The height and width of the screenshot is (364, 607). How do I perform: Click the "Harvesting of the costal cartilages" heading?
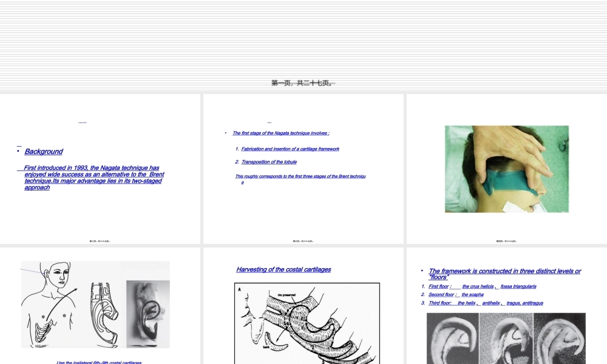point(283,269)
